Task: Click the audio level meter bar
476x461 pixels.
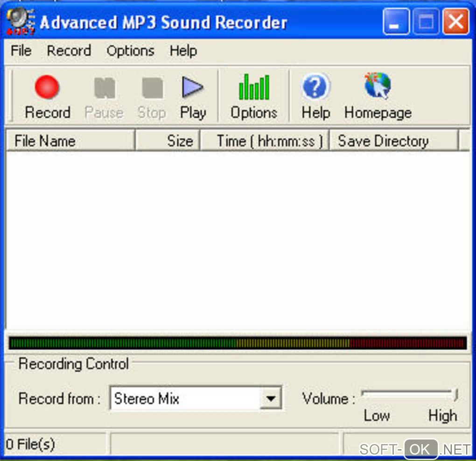Action: click(238, 343)
